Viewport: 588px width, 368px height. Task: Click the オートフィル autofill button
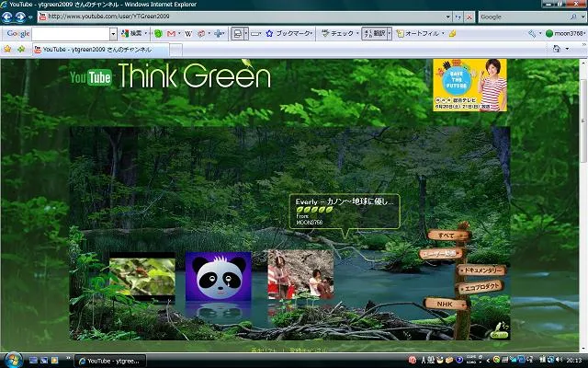418,33
